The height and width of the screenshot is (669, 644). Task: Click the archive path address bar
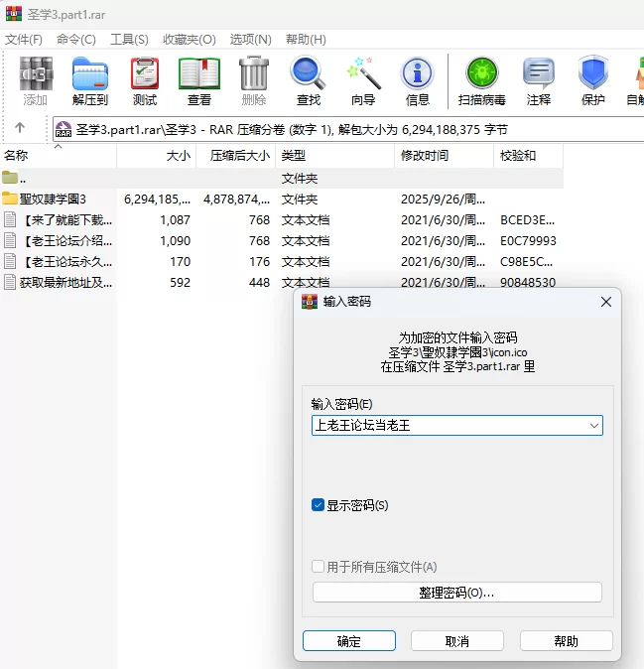point(348,129)
